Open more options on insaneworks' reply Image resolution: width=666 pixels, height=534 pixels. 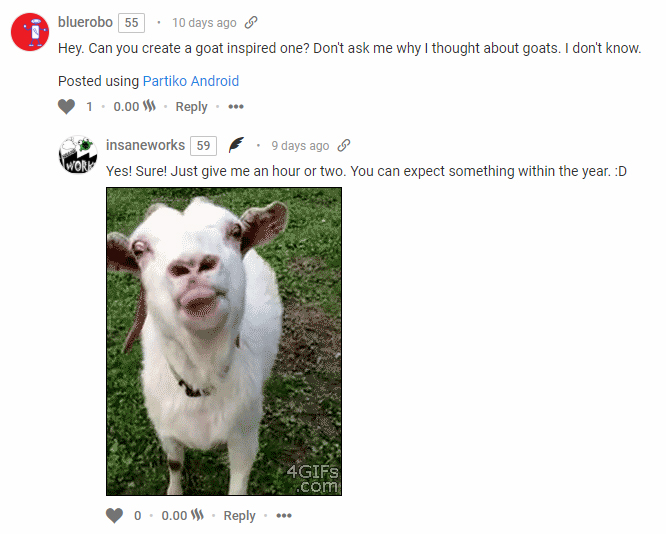point(284,516)
